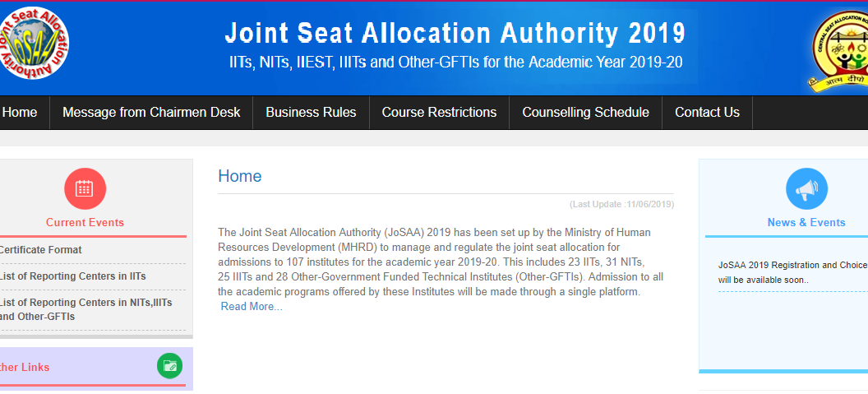Click the JoSAA logo at top left
This screenshot has height=394, width=868.
(33, 41)
